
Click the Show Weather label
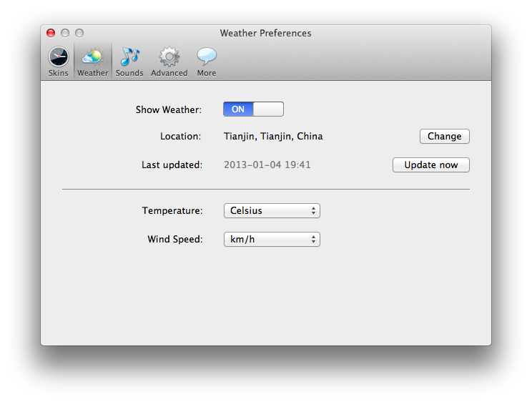click(x=169, y=109)
